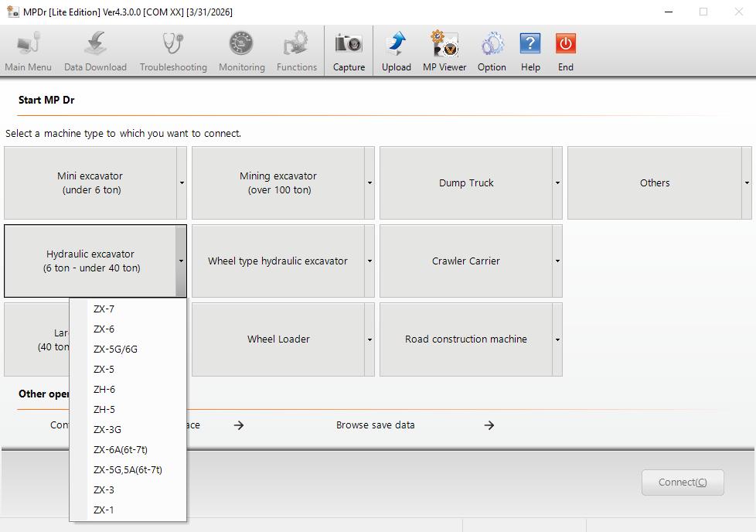This screenshot has height=532, width=756.
Task: Select Wheel type hydraulic excavator button
Action: click(x=278, y=261)
